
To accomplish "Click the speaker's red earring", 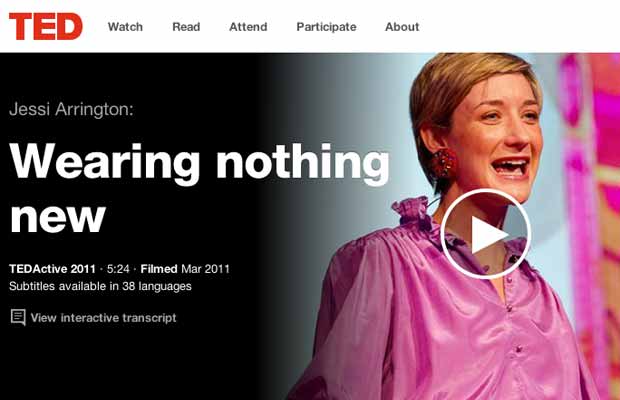I will [443, 162].
